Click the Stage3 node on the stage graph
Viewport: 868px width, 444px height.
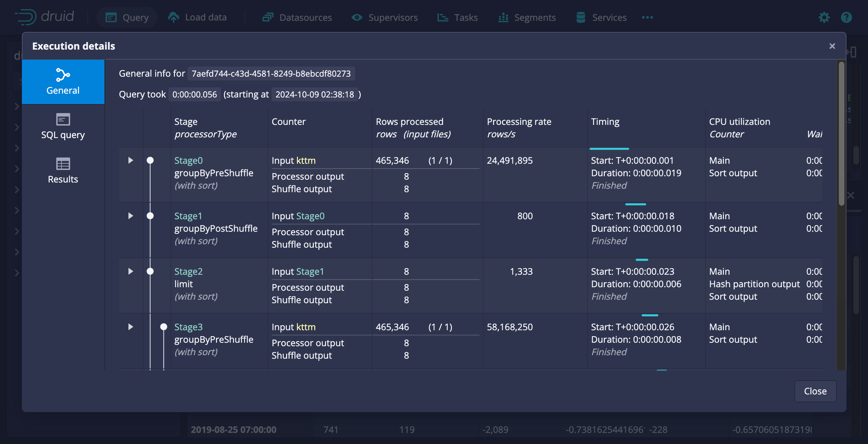[x=164, y=327]
